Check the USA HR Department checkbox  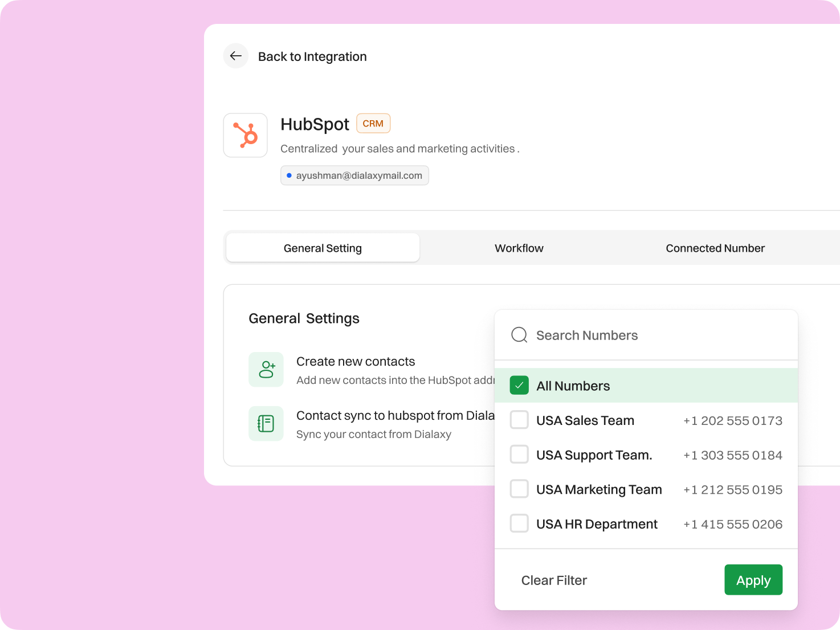519,523
